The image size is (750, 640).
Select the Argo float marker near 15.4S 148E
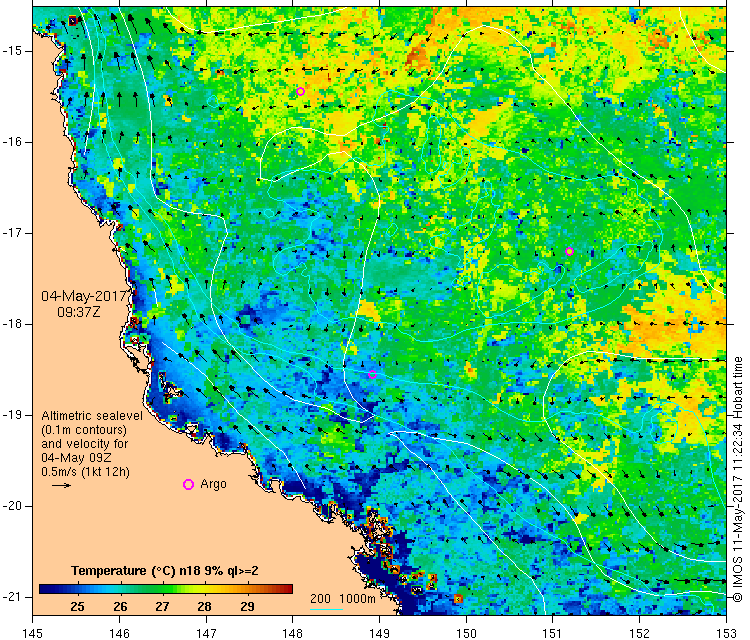pyautogui.click(x=300, y=91)
